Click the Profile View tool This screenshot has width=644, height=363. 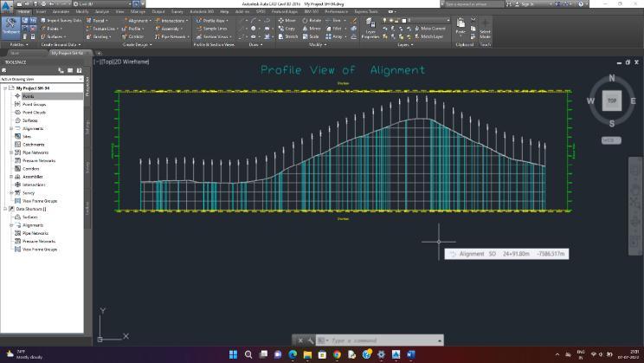click(x=212, y=20)
